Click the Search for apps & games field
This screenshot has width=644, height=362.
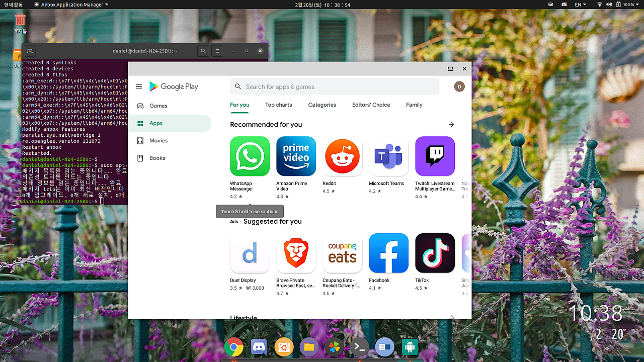click(335, 86)
